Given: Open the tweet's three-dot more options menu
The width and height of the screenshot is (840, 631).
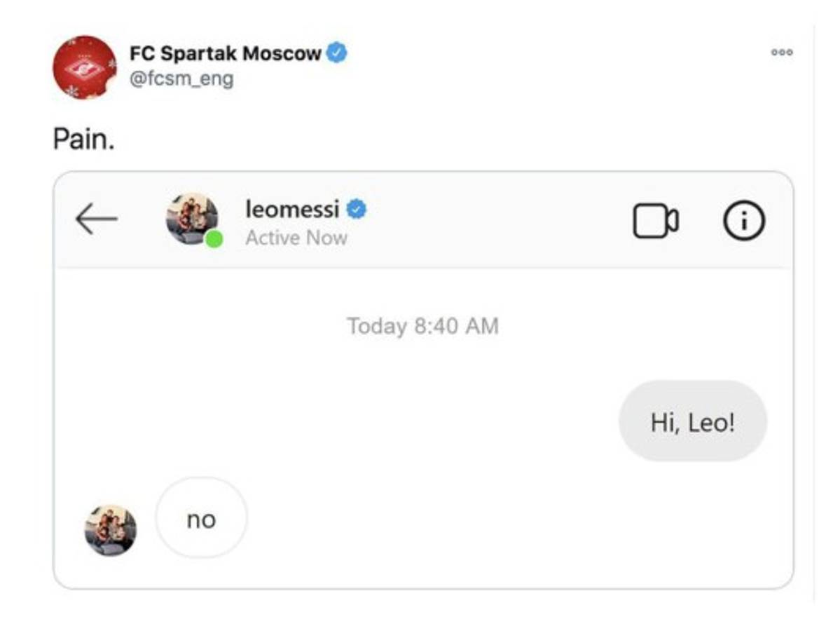Looking at the screenshot, I should [x=781, y=53].
